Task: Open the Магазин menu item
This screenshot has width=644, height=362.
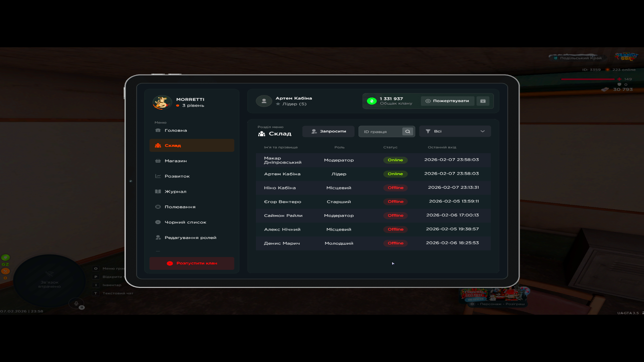Action: pyautogui.click(x=175, y=161)
